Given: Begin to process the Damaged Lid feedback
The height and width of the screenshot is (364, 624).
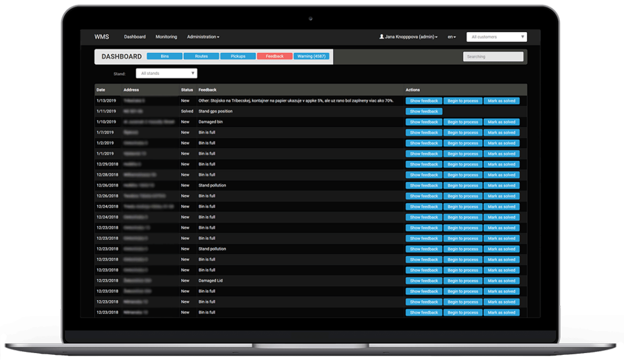Looking at the screenshot, I should 463,281.
